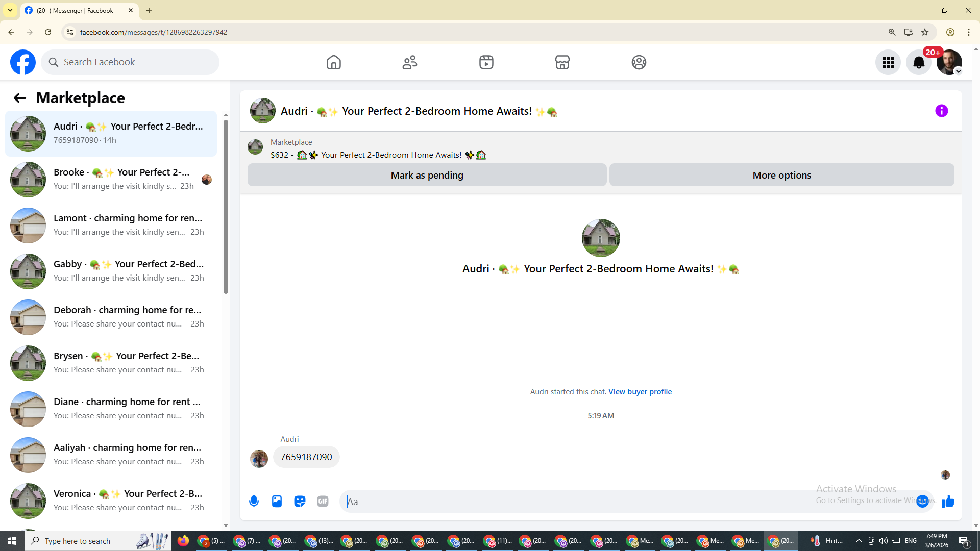This screenshot has height=551, width=980.
Task: Open the Facebook menu grid icon
Action: click(888, 62)
